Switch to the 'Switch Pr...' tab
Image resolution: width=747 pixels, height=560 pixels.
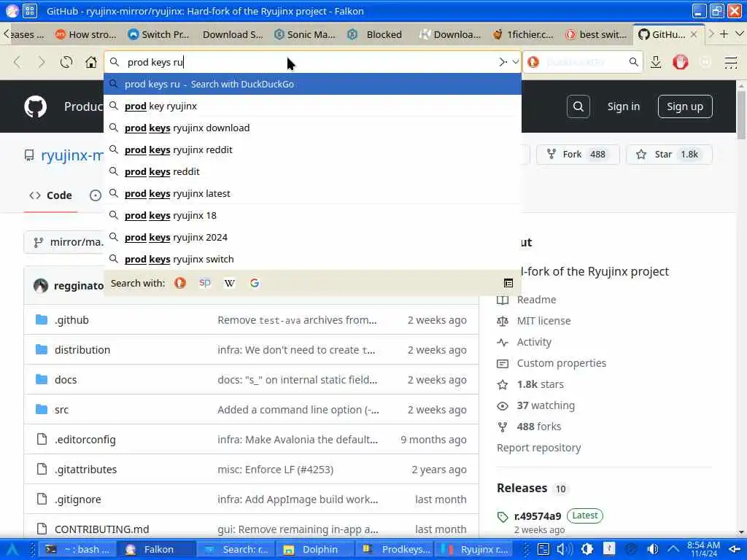click(x=158, y=34)
